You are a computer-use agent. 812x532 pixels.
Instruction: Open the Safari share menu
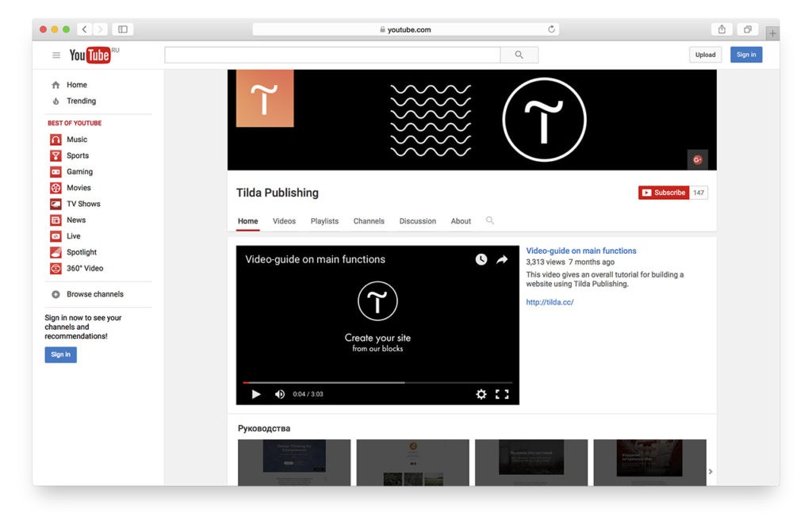[722, 29]
